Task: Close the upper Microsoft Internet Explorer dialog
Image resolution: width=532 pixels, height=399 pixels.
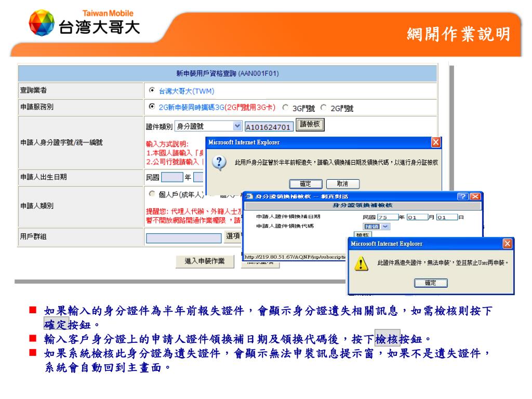Action: coord(436,142)
